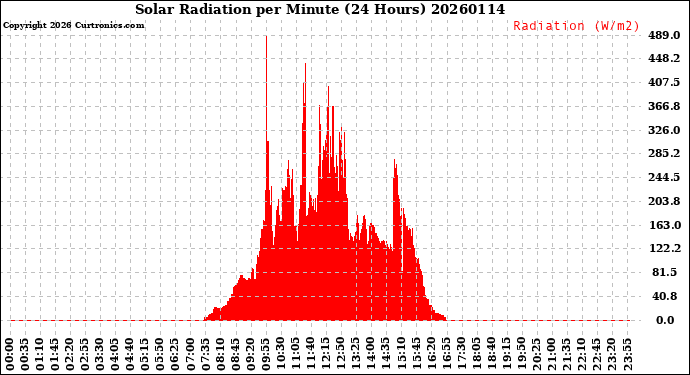Click the 17:30 time axis label
Image resolution: width=690 pixels, height=375 pixels.
pos(461,354)
